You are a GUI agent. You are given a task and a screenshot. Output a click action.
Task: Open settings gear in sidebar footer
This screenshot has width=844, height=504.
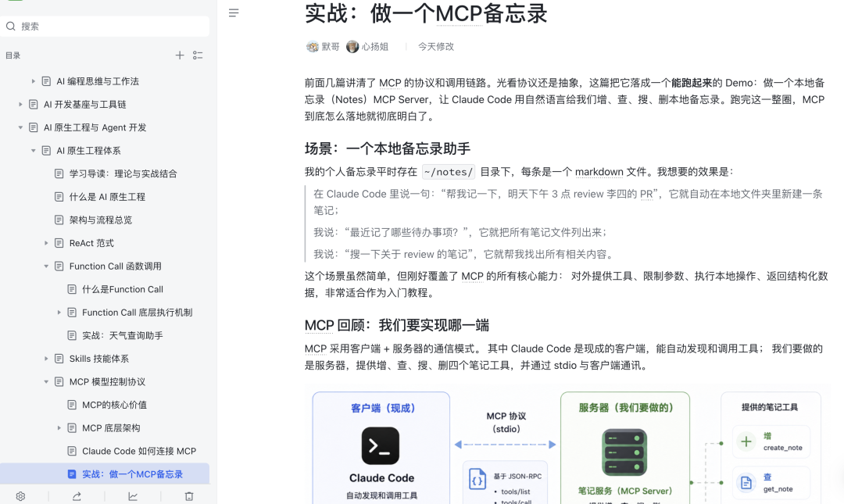pos(20,496)
